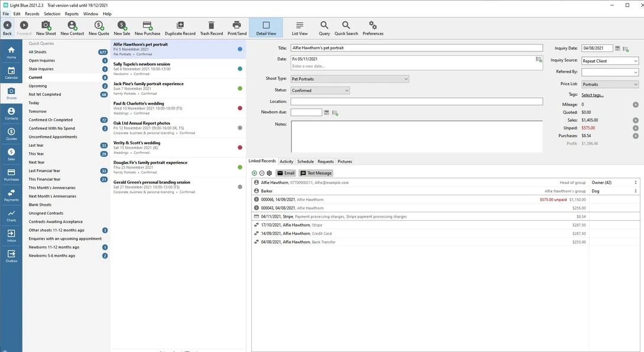The height and width of the screenshot is (352, 644).
Task: Go to Home in sidebar
Action: click(11, 52)
